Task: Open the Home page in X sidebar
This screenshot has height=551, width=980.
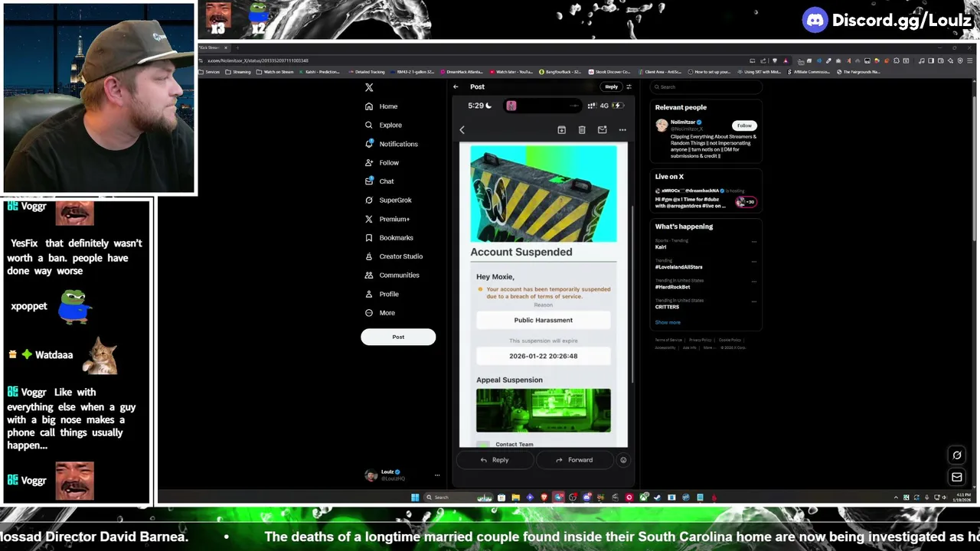Action: [381, 106]
